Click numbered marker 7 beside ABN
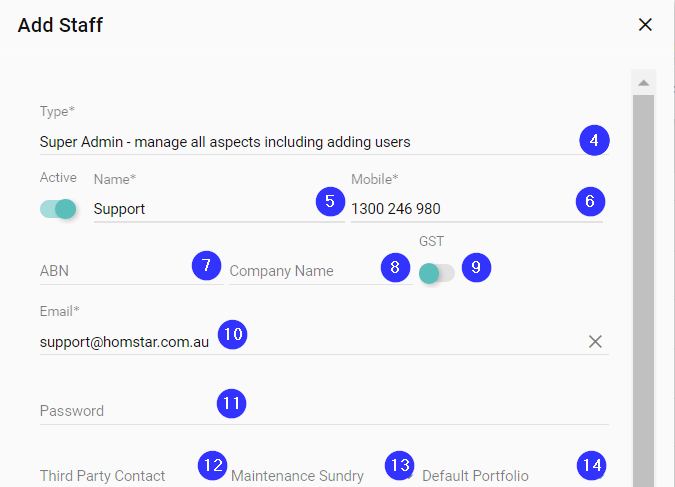 pos(205,266)
